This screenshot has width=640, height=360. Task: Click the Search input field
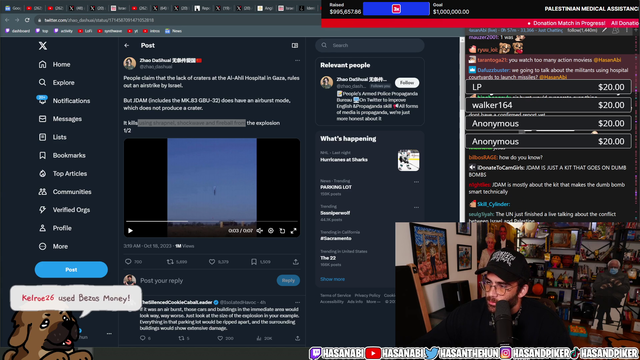(370, 46)
